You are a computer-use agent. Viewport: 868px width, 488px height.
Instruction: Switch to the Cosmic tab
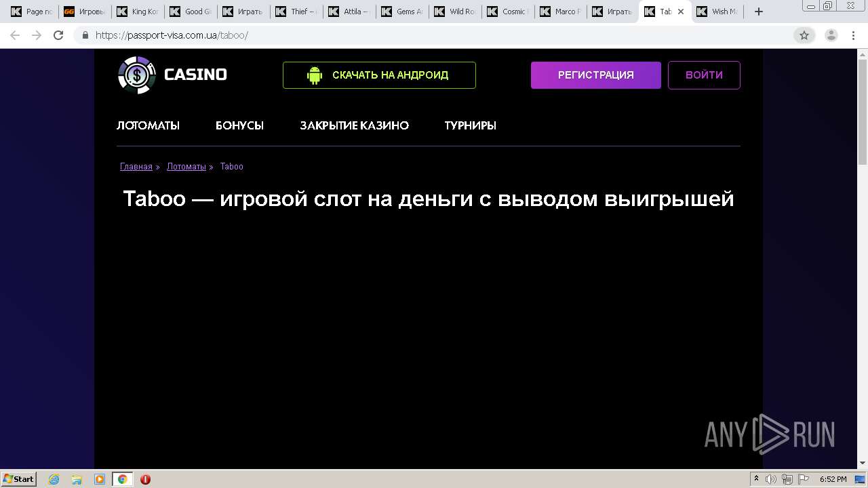508,12
